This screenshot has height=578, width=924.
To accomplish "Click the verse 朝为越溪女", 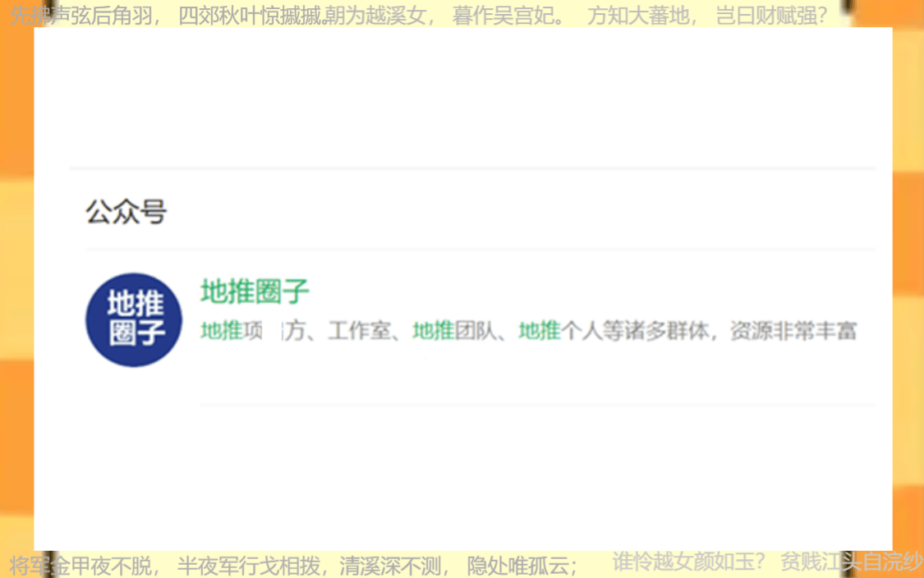I will click(x=375, y=16).
